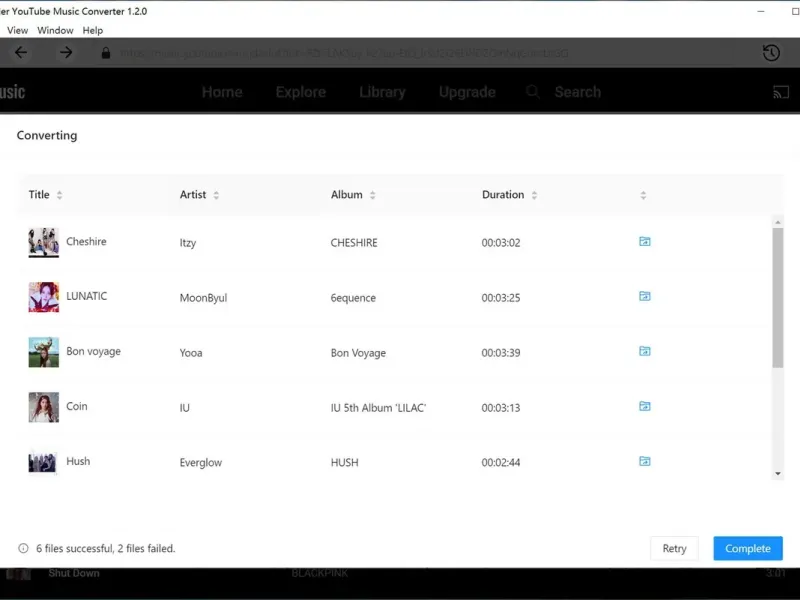
Task: Click the Retry button
Action: (674, 548)
